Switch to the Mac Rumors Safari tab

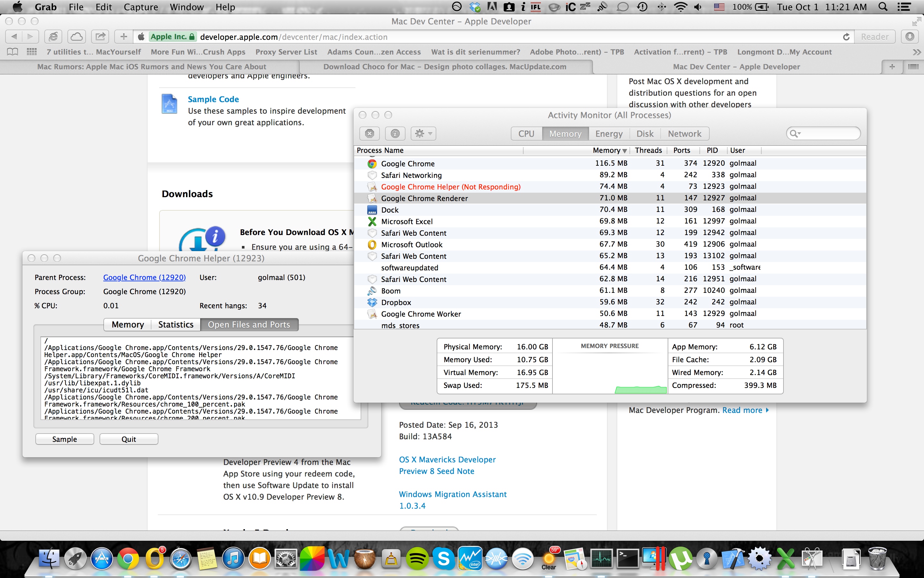(x=151, y=67)
